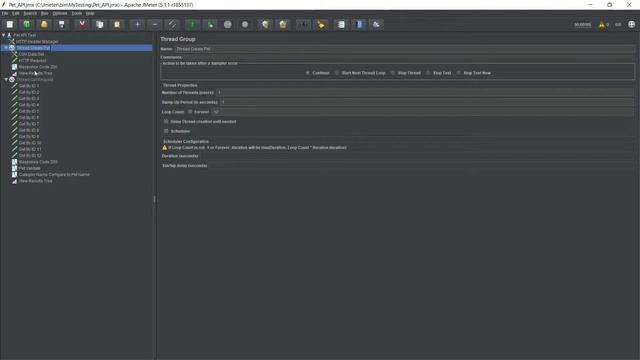This screenshot has height=360, width=640.
Task: Select CSV Data Set in the tree
Action: pyautogui.click(x=31, y=54)
